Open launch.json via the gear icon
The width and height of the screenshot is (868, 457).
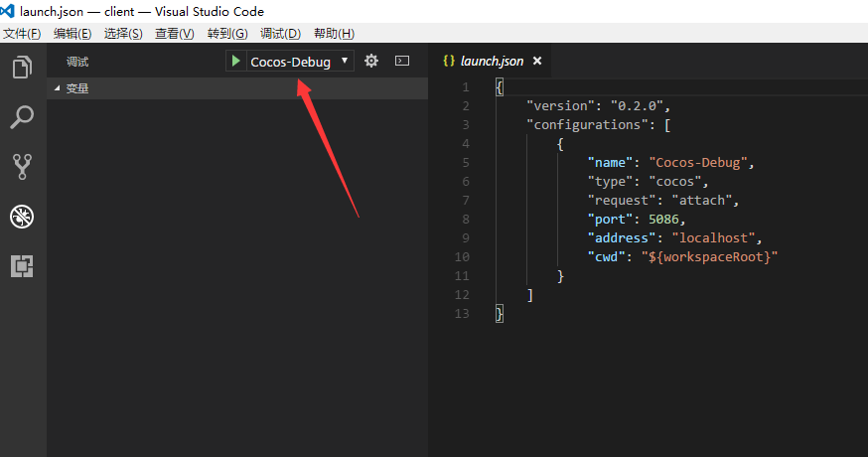click(x=371, y=61)
